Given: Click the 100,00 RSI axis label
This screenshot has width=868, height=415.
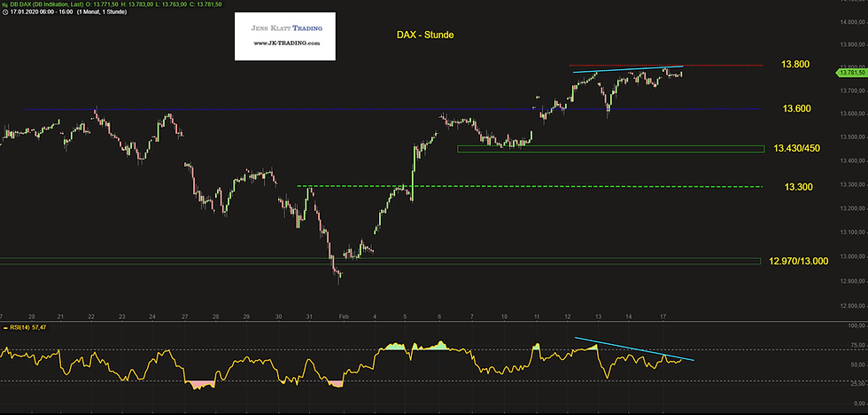Looking at the screenshot, I should [856, 325].
